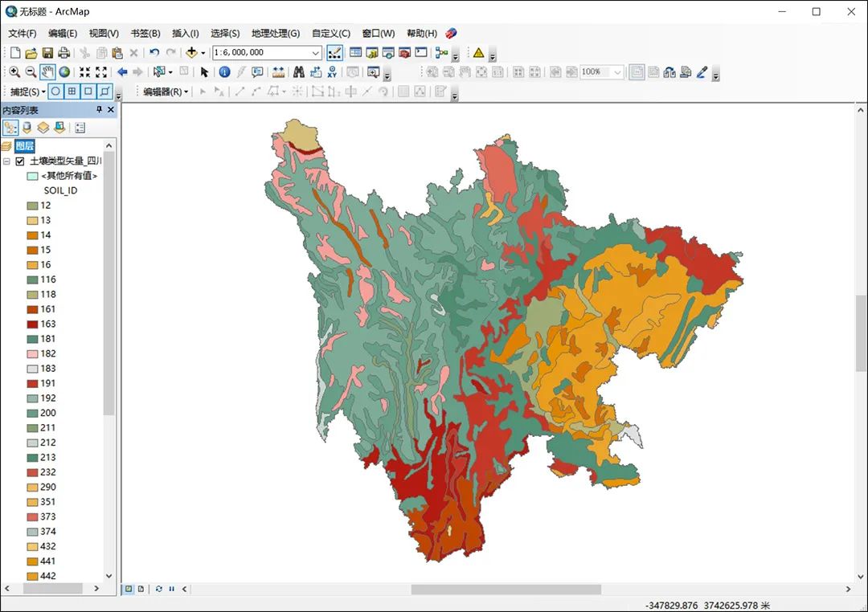Save the current map document
The width and height of the screenshot is (868, 612).
47,52
